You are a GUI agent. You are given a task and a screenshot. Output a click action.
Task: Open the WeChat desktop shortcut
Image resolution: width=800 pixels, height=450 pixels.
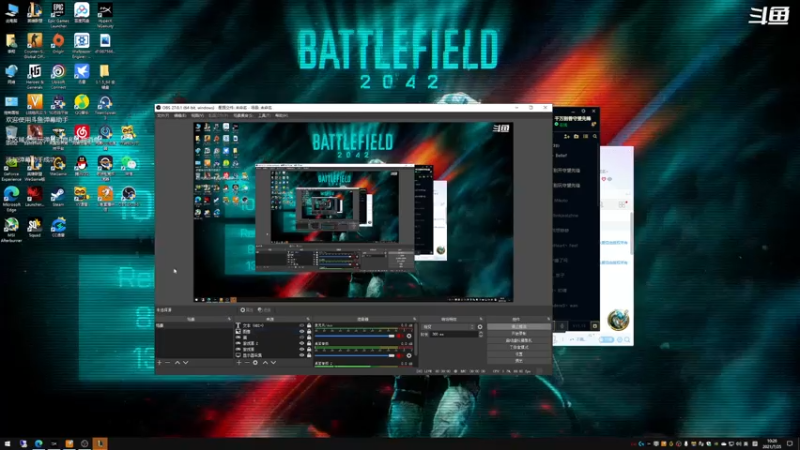129,166
